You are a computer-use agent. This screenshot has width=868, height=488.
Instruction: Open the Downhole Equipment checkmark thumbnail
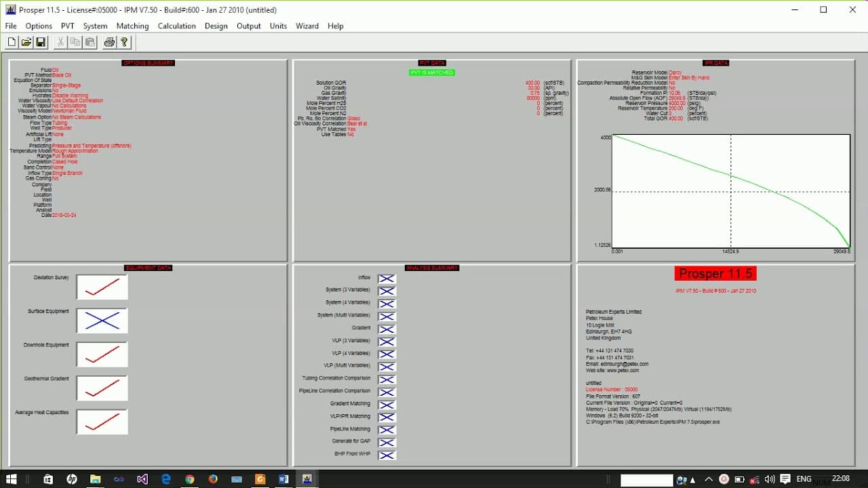coord(102,354)
